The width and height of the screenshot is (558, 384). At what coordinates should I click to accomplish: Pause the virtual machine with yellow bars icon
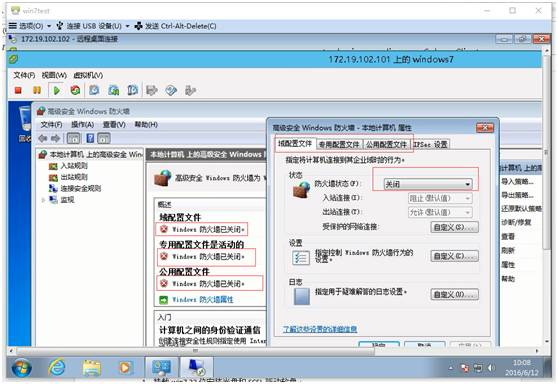click(x=37, y=90)
